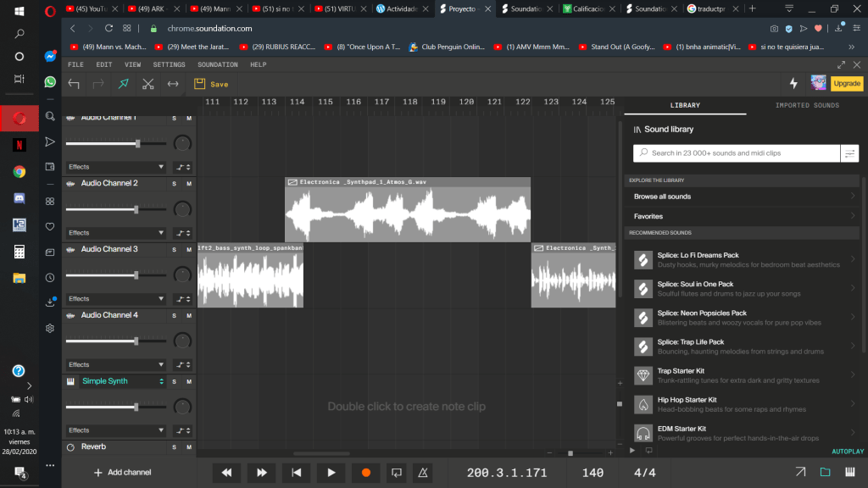The image size is (868, 488).
Task: Start playback with the play button
Action: coord(331,472)
